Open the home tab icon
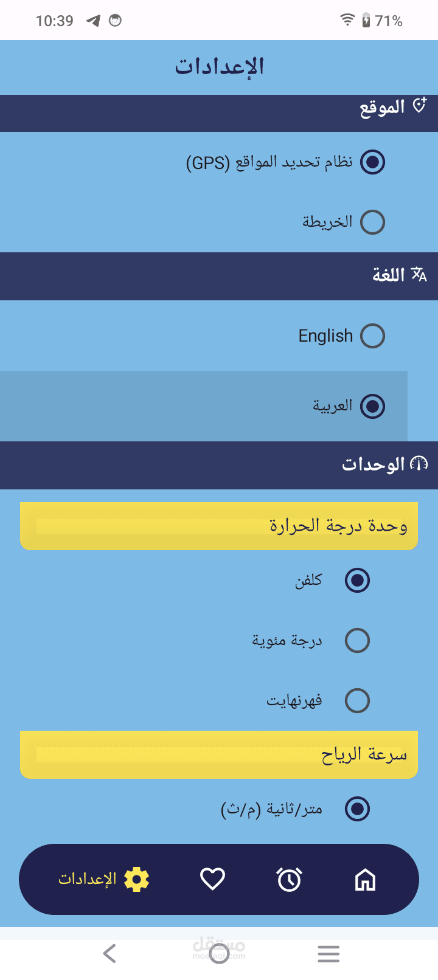Image resolution: width=438 pixels, height=980 pixels. 365,879
